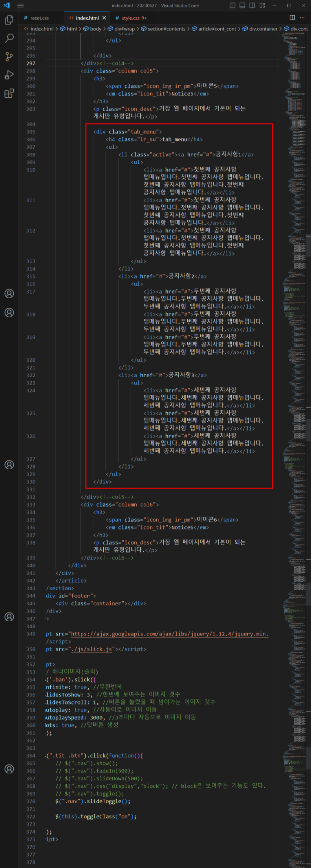
Task: Click the li class="active" 공지사항1 line
Action: point(186,155)
